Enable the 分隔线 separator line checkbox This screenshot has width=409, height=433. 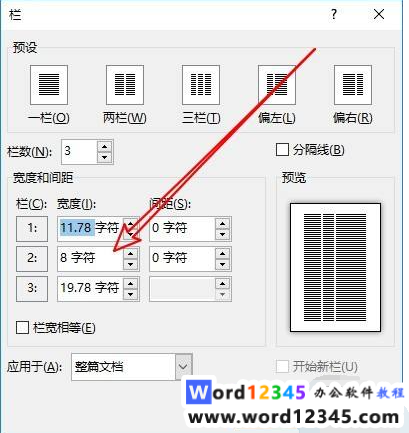pyautogui.click(x=282, y=150)
